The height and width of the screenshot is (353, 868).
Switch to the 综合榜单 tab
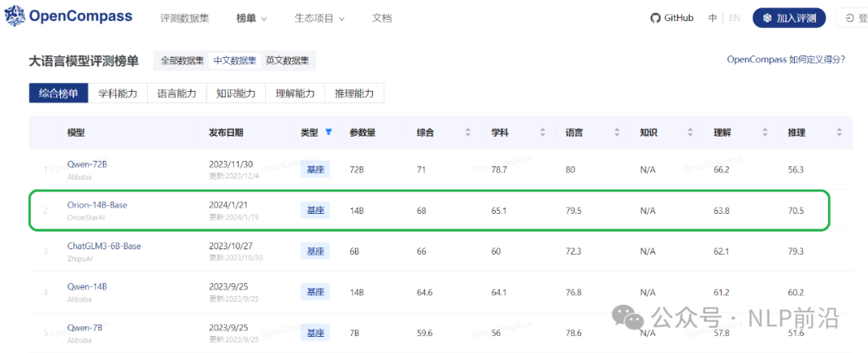tap(59, 93)
